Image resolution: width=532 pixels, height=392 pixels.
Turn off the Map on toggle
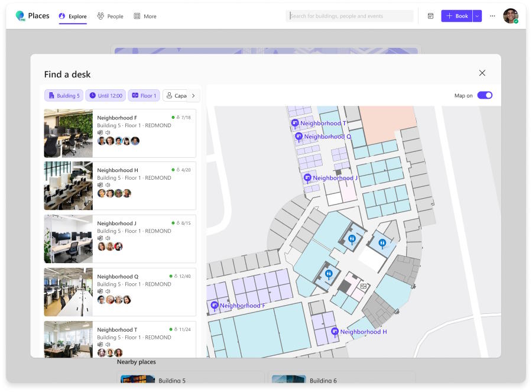485,95
